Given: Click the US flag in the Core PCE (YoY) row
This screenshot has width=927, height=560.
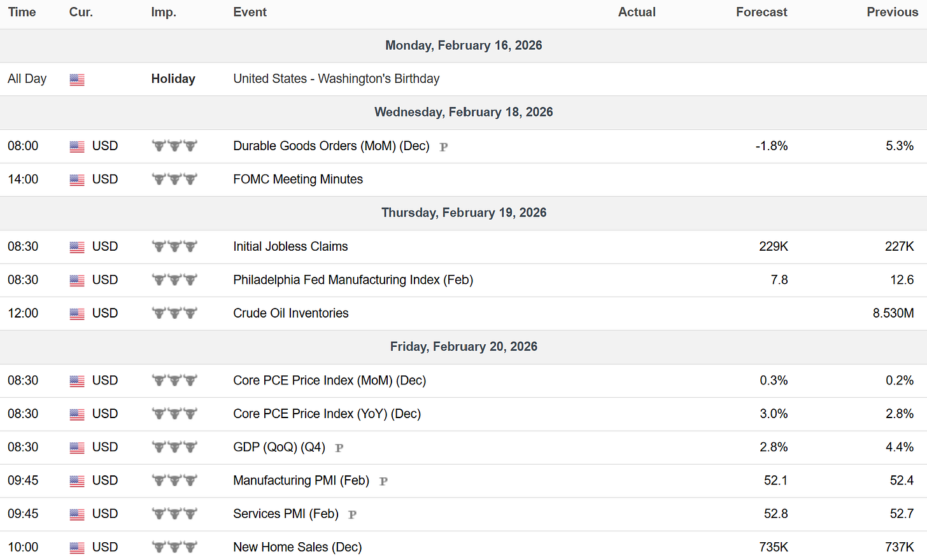Looking at the screenshot, I should click(77, 414).
